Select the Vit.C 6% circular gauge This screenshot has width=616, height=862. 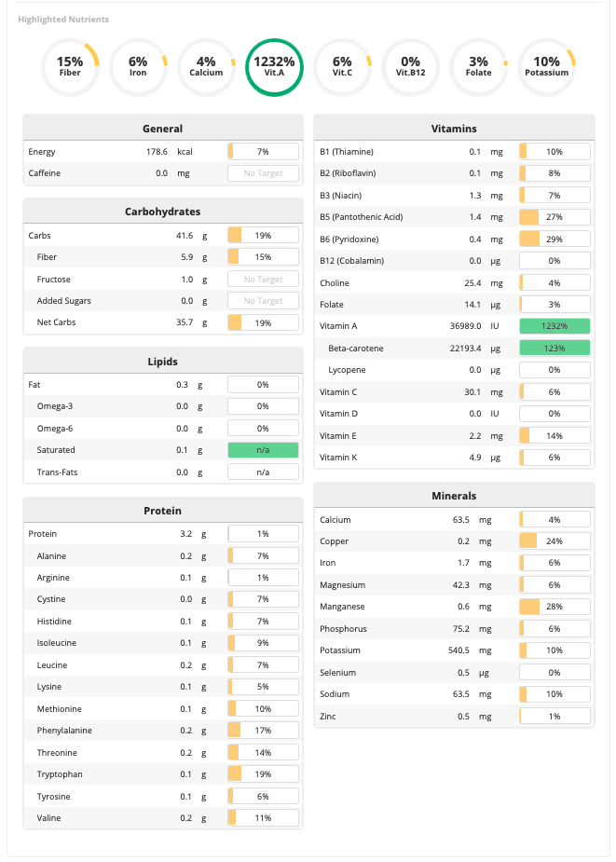click(x=342, y=67)
